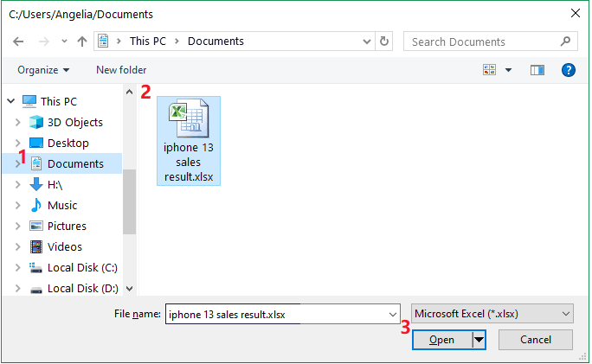Click the Open button

(441, 340)
